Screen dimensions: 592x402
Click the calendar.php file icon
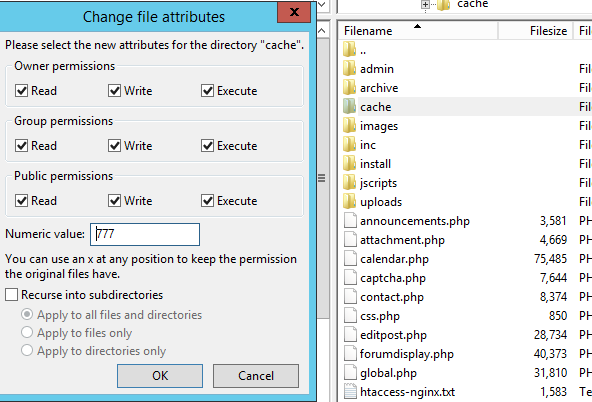(x=350, y=259)
